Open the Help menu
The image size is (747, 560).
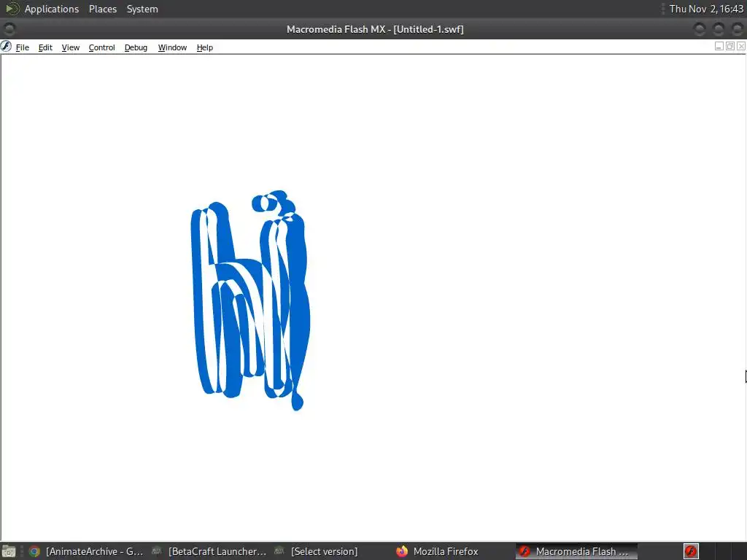[x=205, y=47]
